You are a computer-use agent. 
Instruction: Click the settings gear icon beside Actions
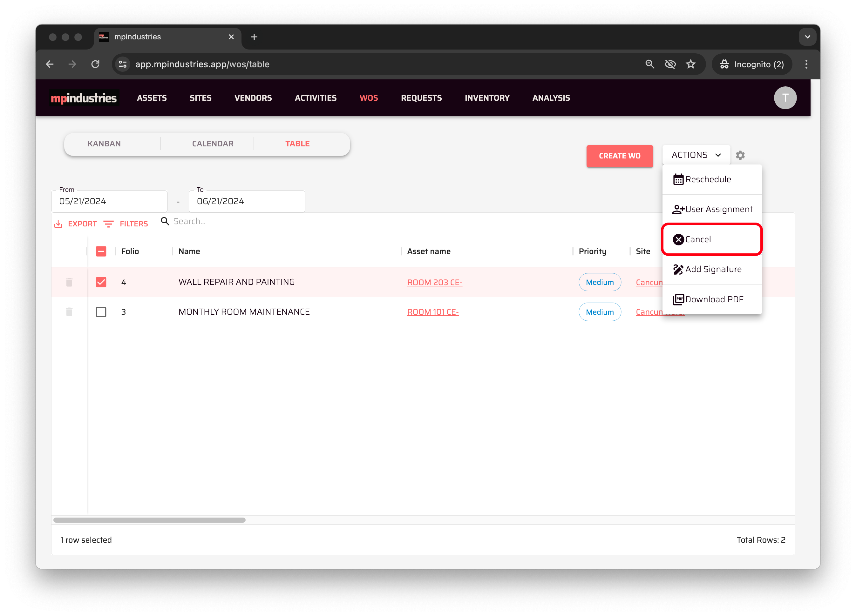(740, 155)
